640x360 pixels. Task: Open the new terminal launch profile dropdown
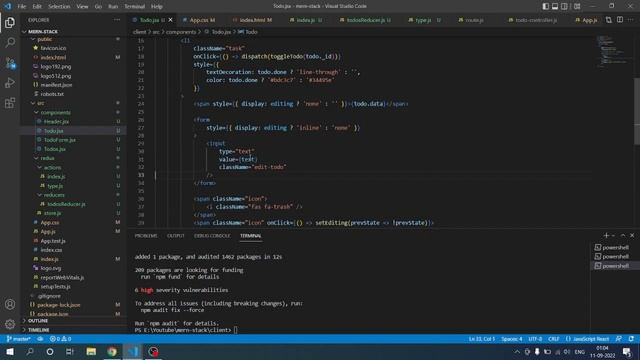[x=613, y=236]
